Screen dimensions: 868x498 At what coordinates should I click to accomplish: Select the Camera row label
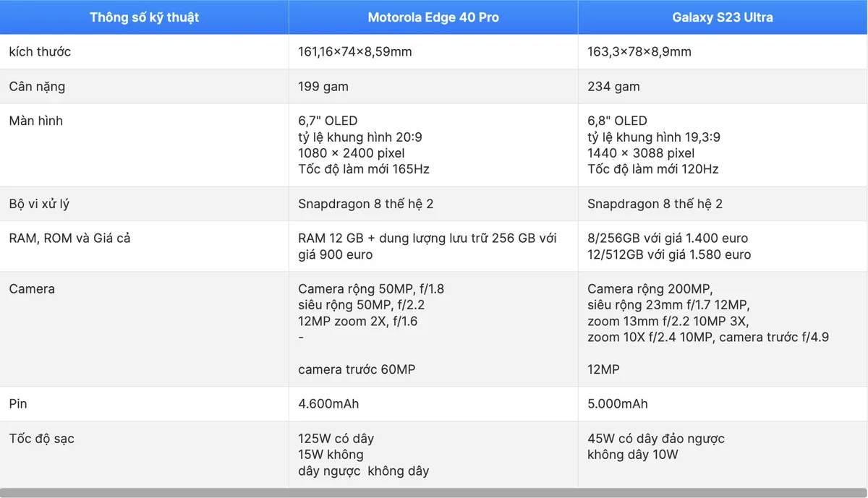32,289
